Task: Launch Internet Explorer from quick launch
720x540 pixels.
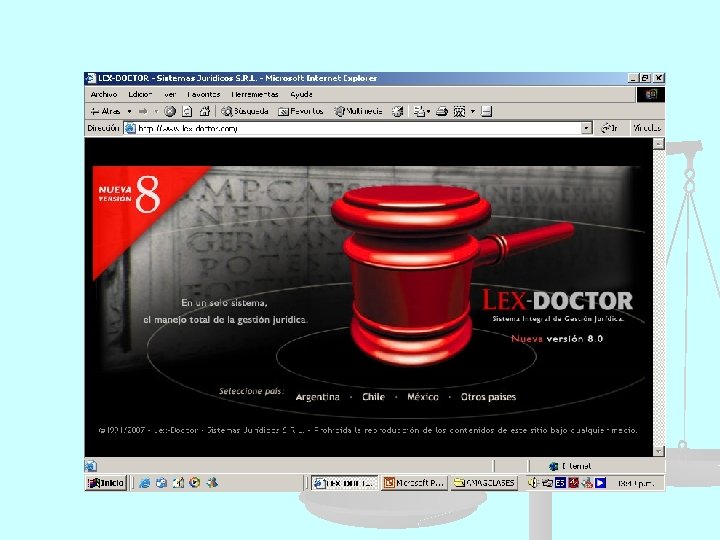Action: [x=145, y=483]
